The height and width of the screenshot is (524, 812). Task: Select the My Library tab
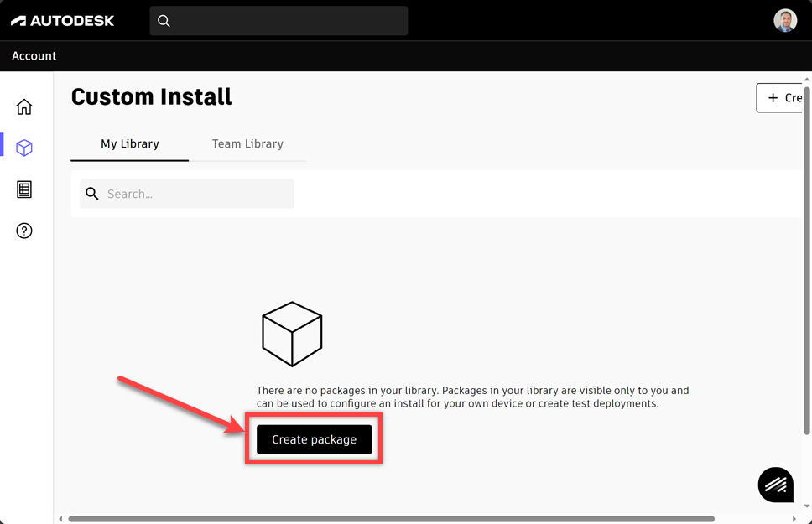129,143
